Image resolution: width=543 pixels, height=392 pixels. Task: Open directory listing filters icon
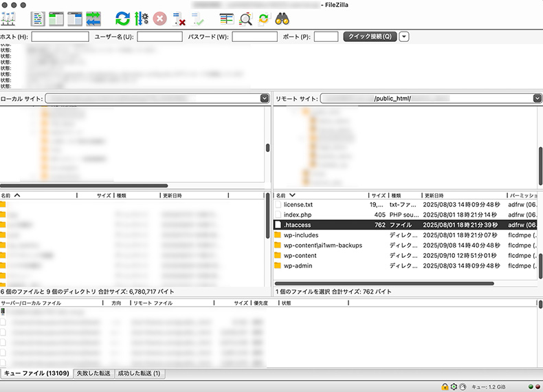coord(226,19)
